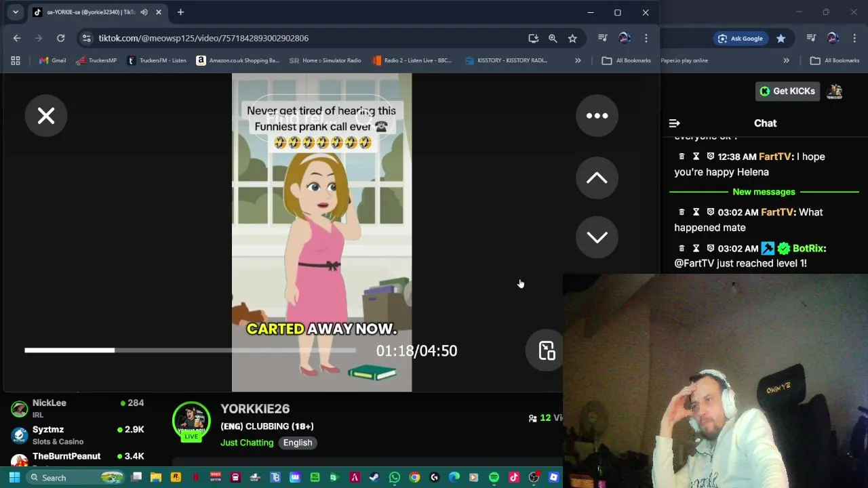868x488 pixels.
Task: Click the English language tag
Action: [x=298, y=443]
